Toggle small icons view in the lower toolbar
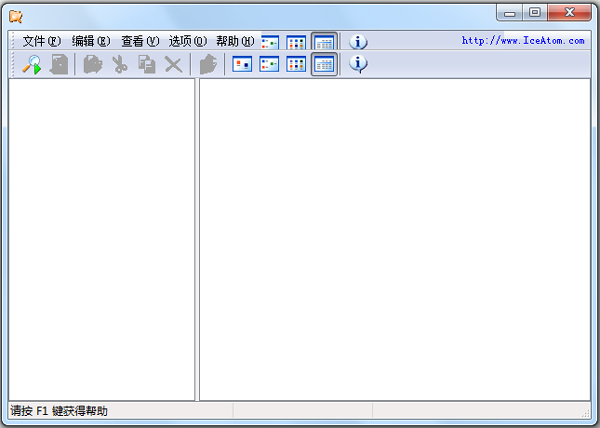The image size is (600, 428). 269,64
